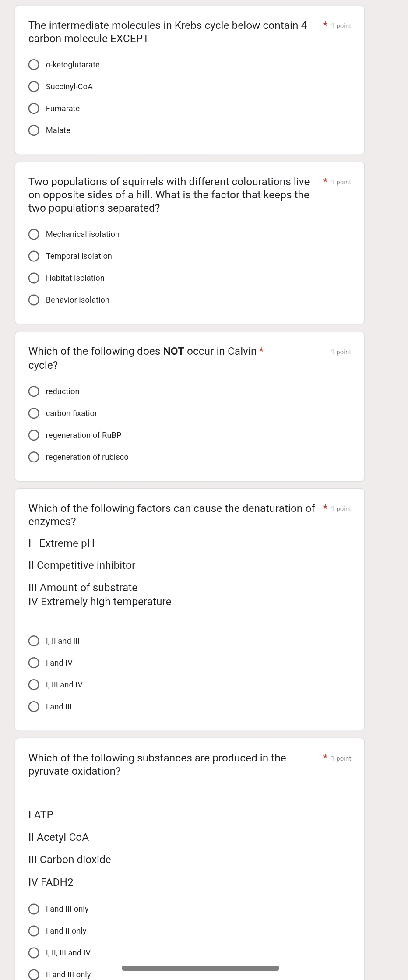Select 'I, II and III' for enzyme denaturation
Image resolution: width=408 pixels, height=980 pixels.
[34, 641]
